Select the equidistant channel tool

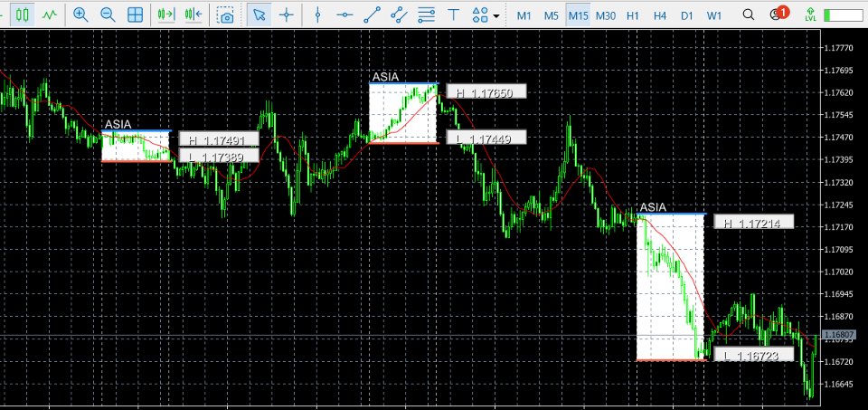(x=399, y=15)
